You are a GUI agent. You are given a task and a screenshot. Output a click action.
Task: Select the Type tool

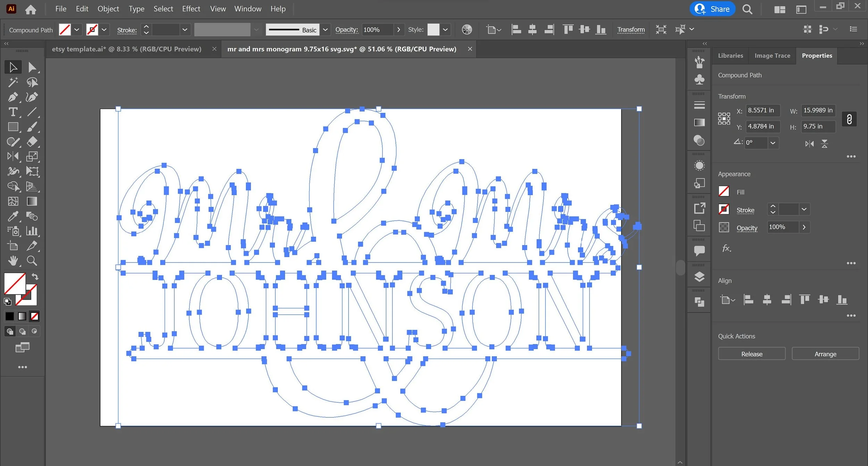coord(13,112)
